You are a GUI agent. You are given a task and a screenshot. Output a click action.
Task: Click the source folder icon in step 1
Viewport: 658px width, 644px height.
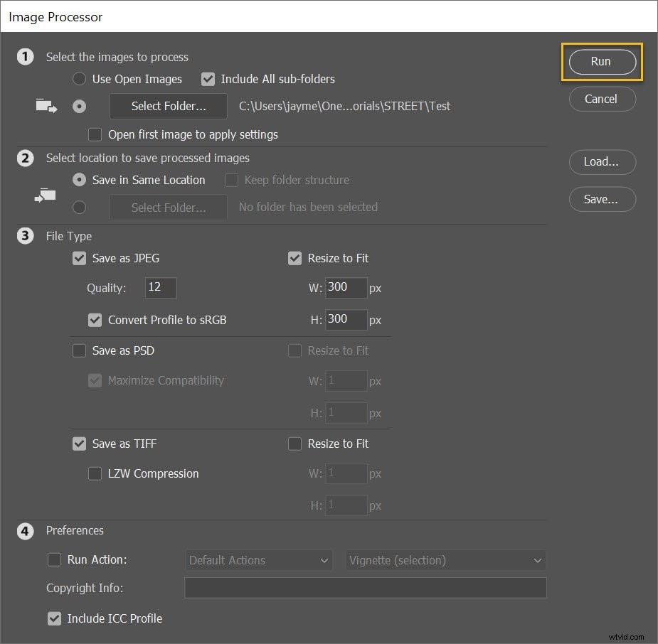click(46, 104)
